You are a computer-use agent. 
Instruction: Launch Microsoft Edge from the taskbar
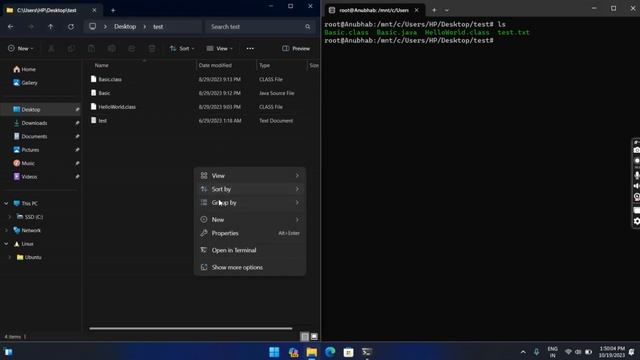coord(330,352)
